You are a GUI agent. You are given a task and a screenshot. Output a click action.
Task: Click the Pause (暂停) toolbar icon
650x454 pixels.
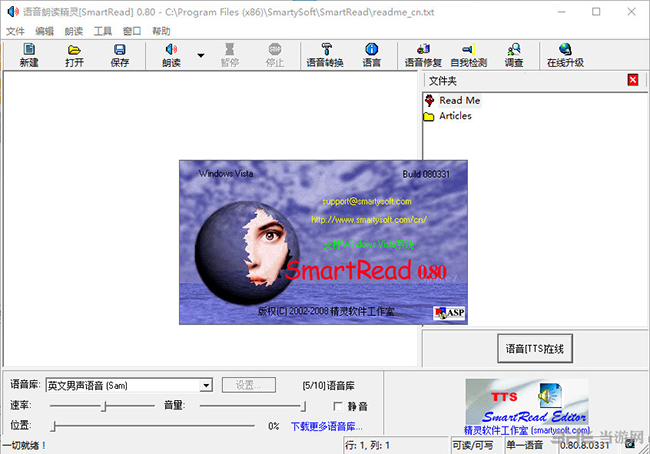229,55
